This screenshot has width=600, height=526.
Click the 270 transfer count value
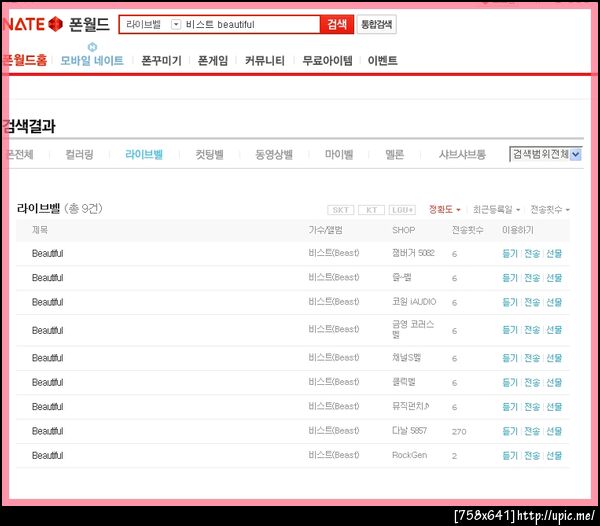coord(459,432)
